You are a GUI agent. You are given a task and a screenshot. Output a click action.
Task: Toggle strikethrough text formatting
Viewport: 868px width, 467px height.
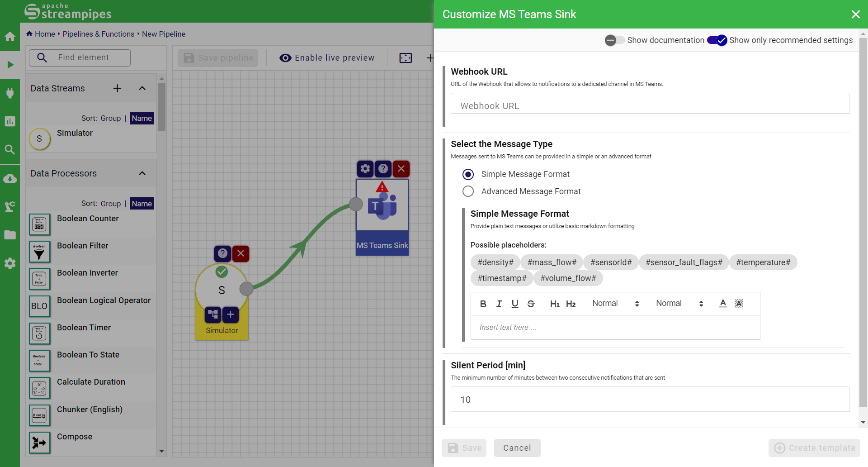point(531,304)
